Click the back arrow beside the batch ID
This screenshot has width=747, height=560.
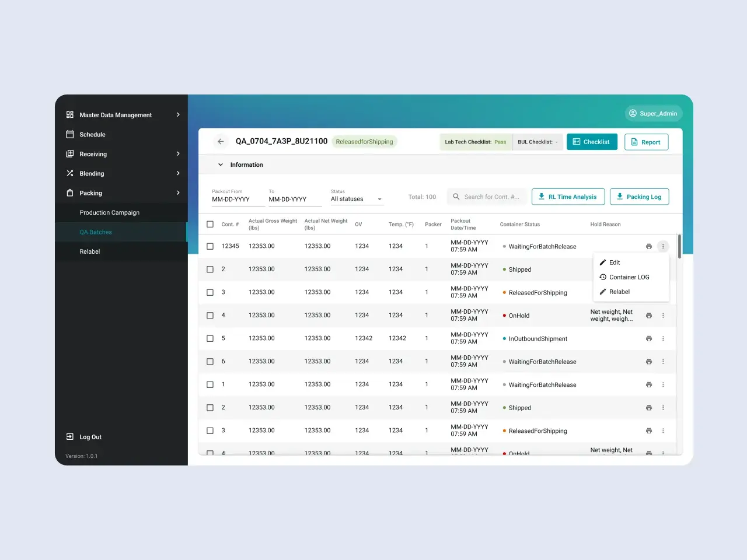pos(221,142)
